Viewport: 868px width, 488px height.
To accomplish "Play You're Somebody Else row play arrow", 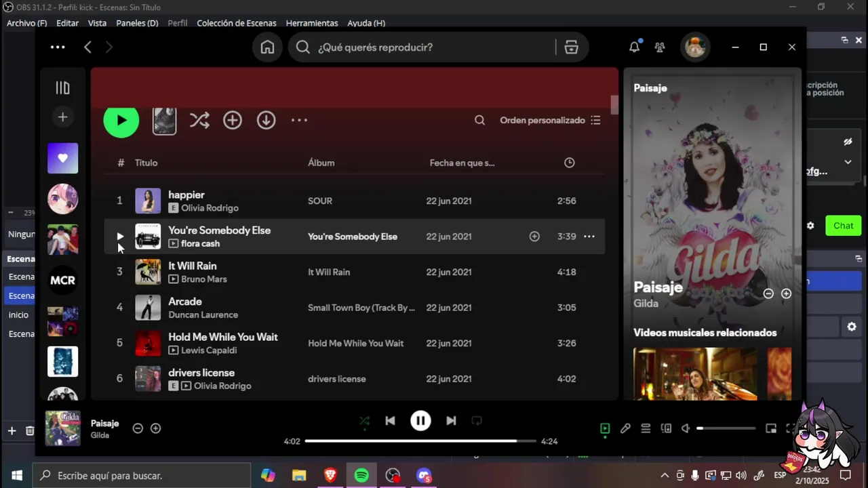I will click(120, 237).
